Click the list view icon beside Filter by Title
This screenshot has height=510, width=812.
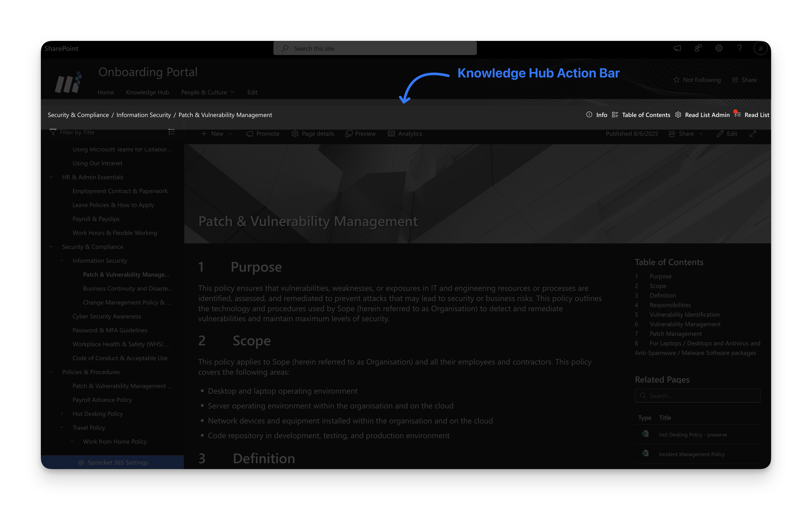(171, 132)
